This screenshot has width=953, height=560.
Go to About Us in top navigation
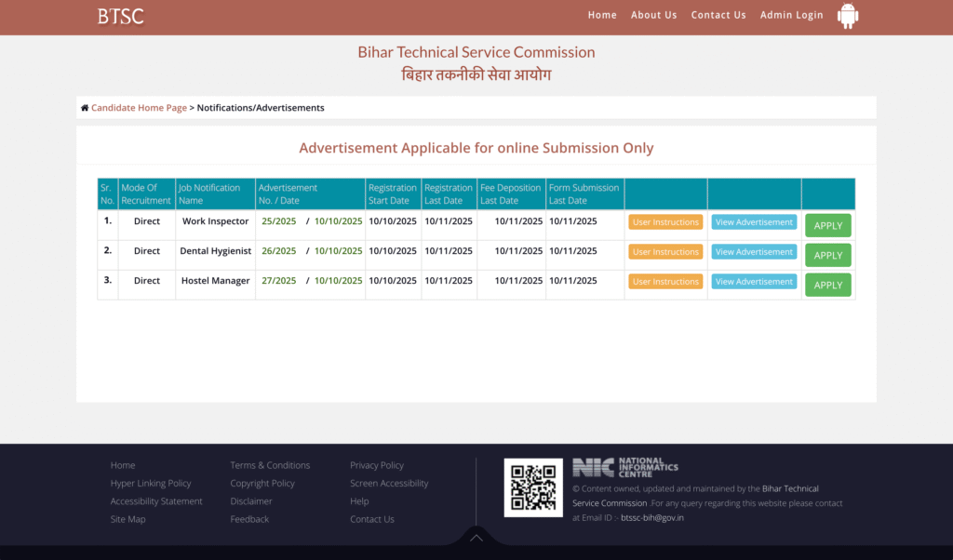click(x=653, y=15)
